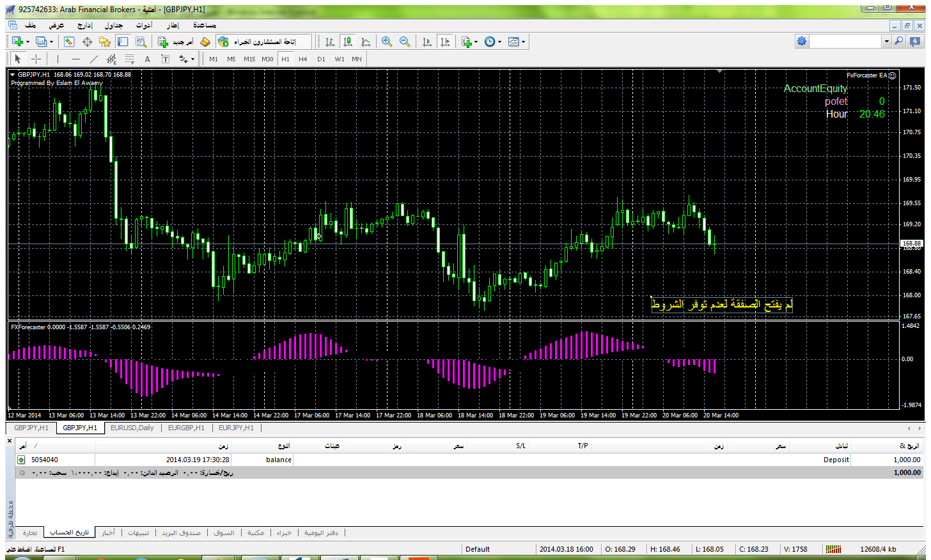
Task: Select the trendline drawing tool
Action: 93,59
